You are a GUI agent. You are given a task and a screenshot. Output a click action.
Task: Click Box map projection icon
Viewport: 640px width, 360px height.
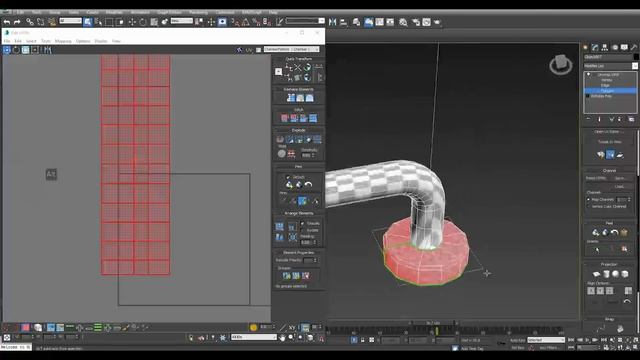pyautogui.click(x=625, y=274)
